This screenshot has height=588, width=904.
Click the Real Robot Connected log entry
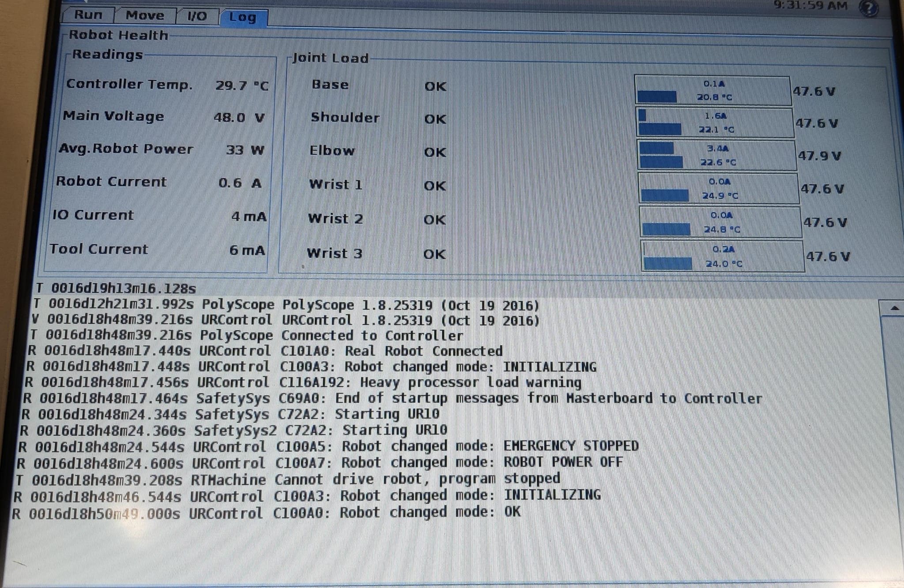tap(265, 351)
